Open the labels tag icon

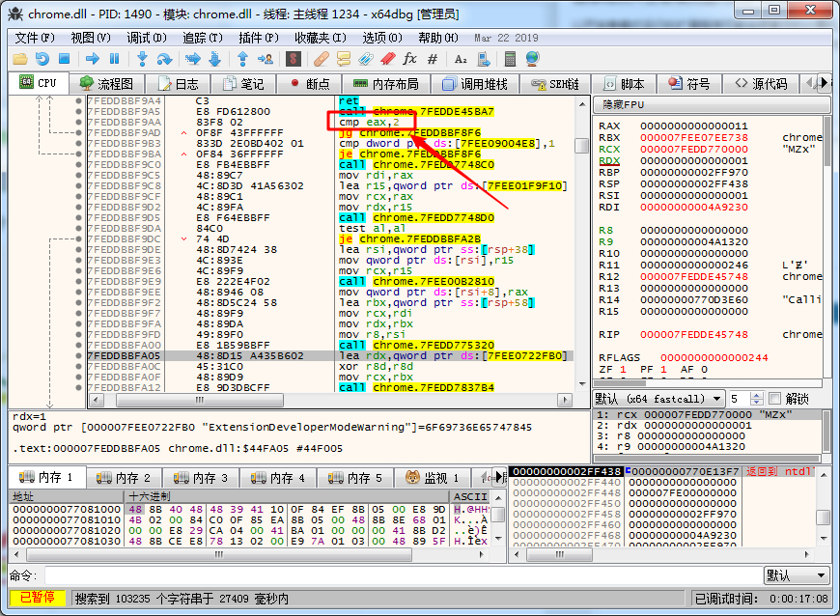pyautogui.click(x=366, y=59)
